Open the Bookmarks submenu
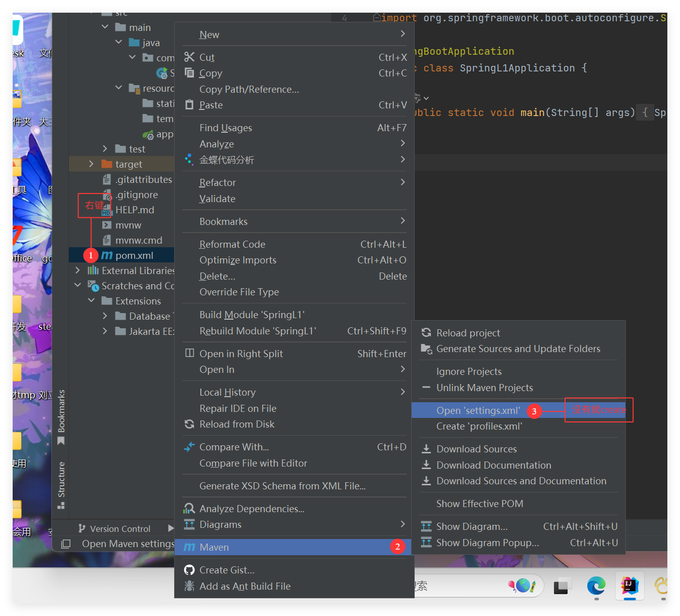This screenshot has height=616, width=680. [x=294, y=221]
